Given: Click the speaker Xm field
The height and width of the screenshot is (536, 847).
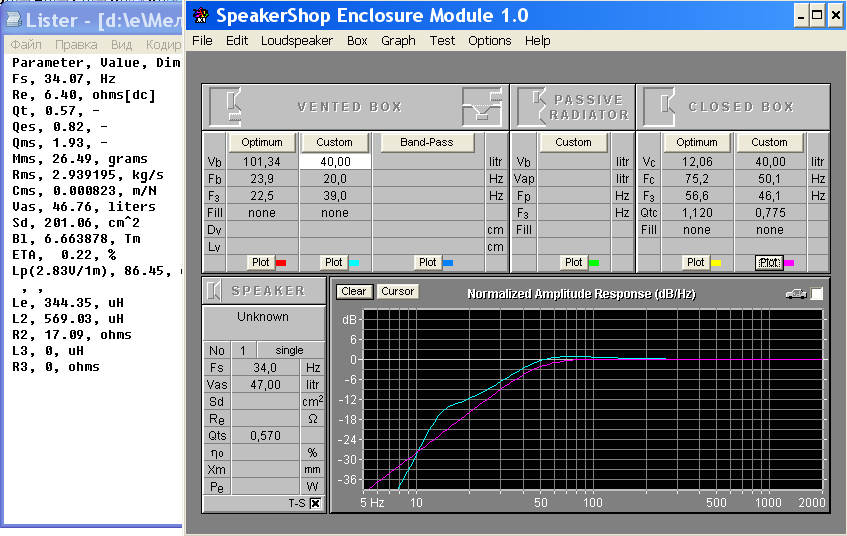Looking at the screenshot, I should coord(265,470).
